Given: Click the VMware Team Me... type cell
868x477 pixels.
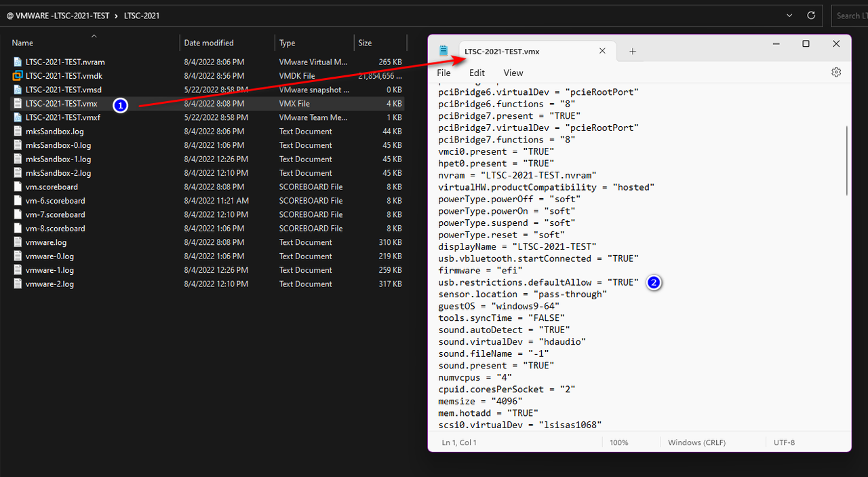Looking at the screenshot, I should coord(313,117).
